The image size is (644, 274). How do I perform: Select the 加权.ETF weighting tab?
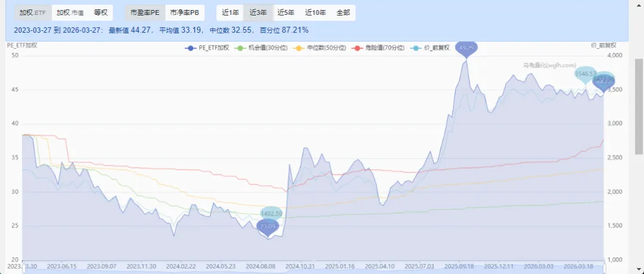[33, 13]
